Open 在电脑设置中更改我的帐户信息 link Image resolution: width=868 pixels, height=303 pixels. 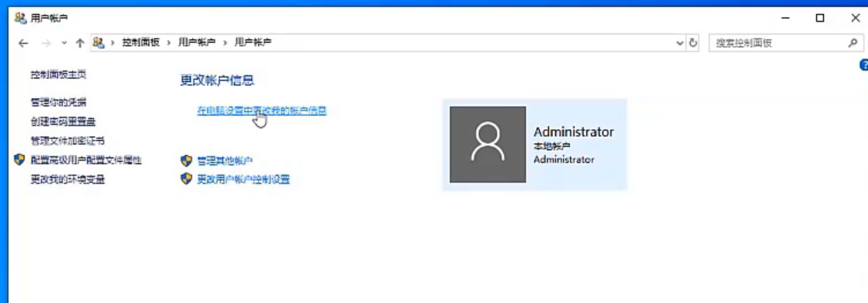[x=262, y=111]
